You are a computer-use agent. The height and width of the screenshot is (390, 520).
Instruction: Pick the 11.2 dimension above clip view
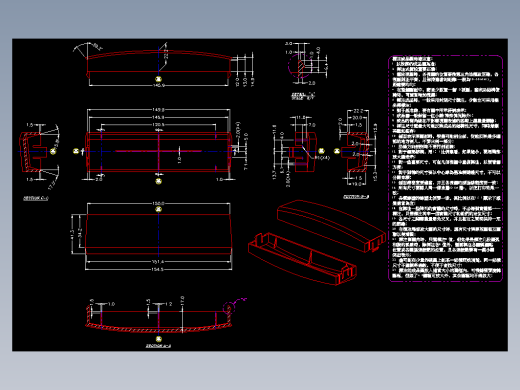point(300,117)
